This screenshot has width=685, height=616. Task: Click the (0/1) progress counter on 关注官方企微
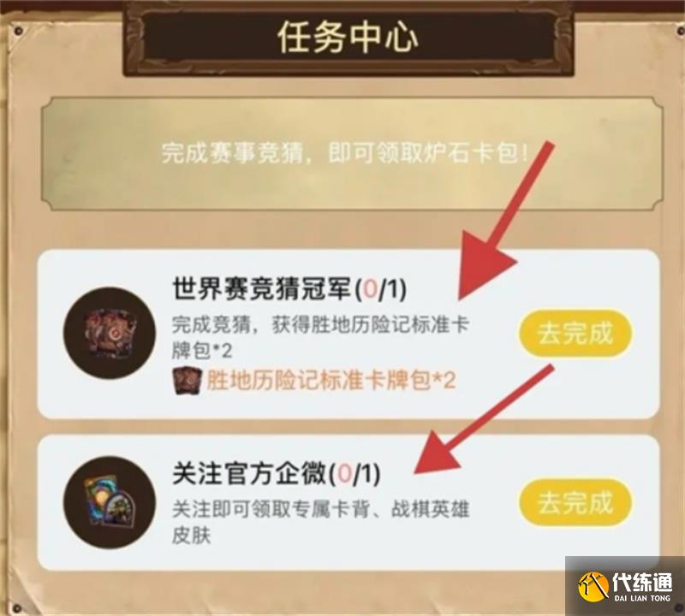coord(354,474)
